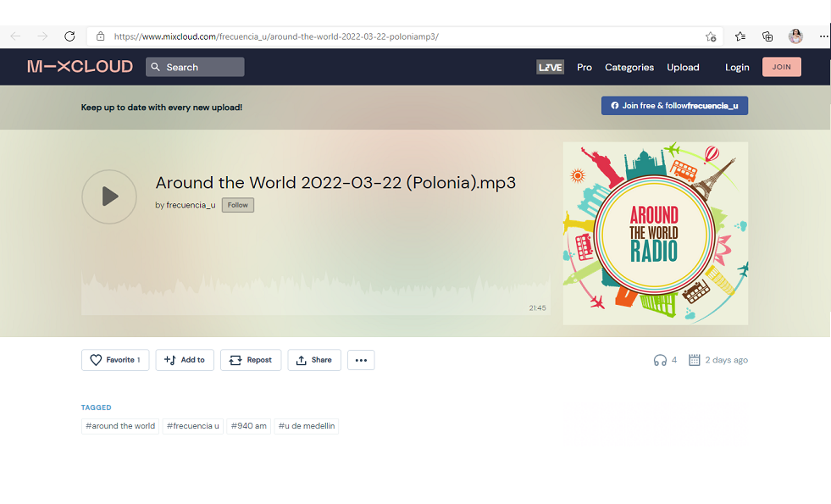Expand the three-dot more options menu

pos(361,360)
